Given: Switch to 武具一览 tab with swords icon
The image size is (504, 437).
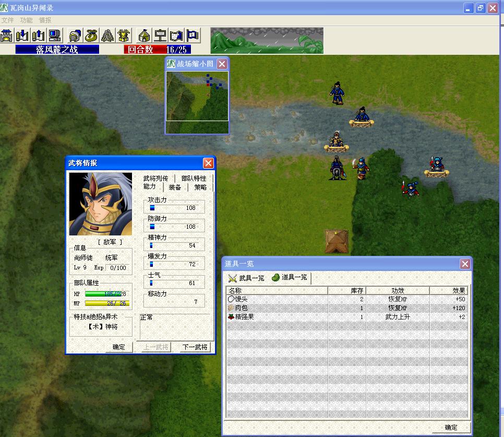Looking at the screenshot, I should [x=246, y=278].
